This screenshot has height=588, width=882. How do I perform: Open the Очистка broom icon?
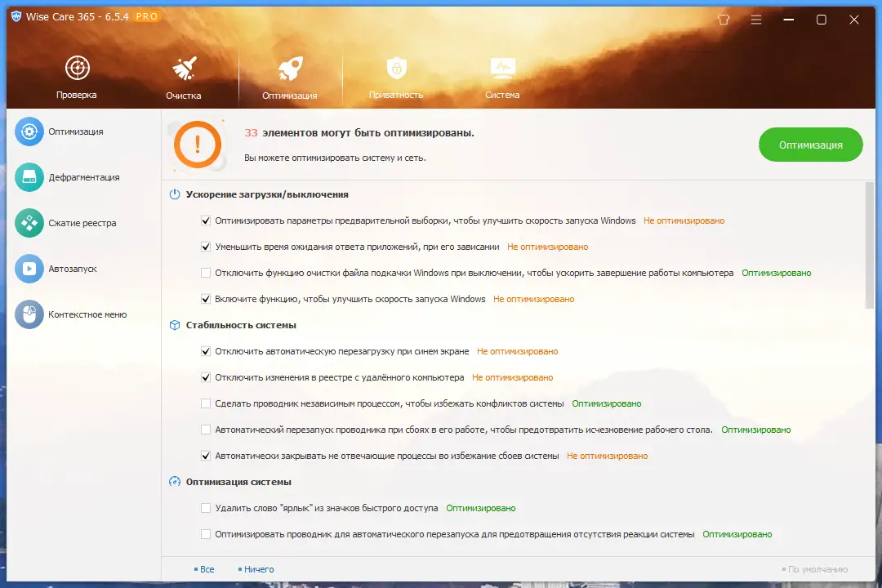pos(184,68)
